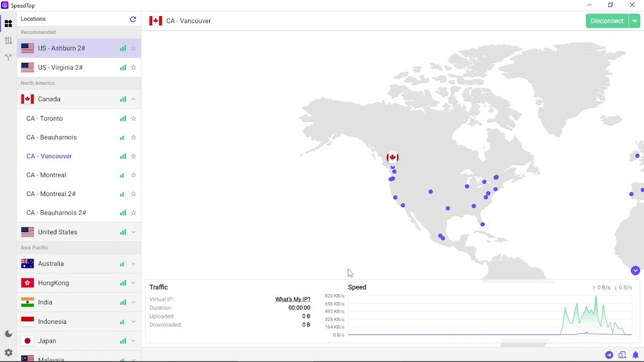Collapse the Canada server group
This screenshot has width=644, height=362.
click(x=133, y=99)
